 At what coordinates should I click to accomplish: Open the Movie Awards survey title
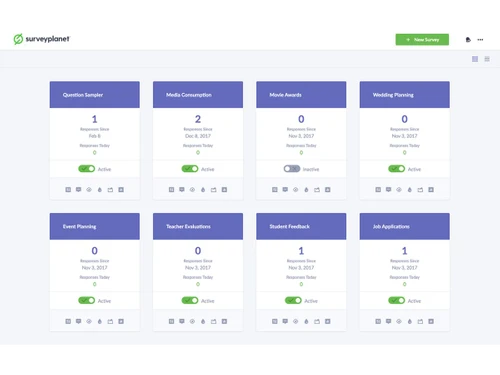tap(285, 95)
